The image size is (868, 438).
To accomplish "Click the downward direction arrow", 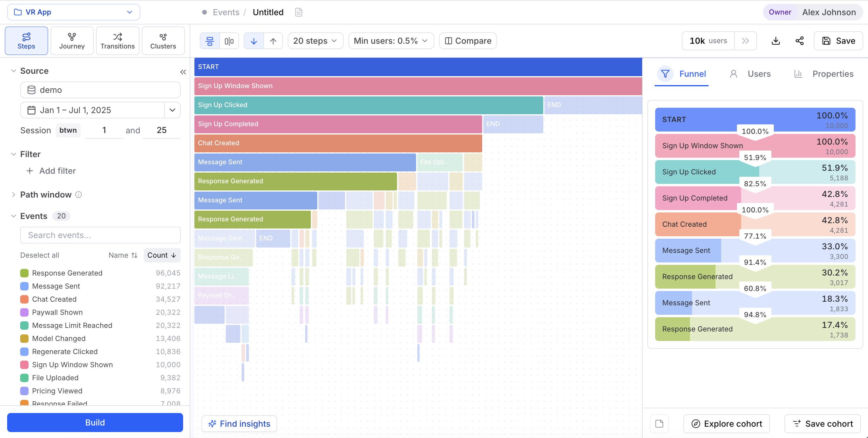I will (x=254, y=41).
